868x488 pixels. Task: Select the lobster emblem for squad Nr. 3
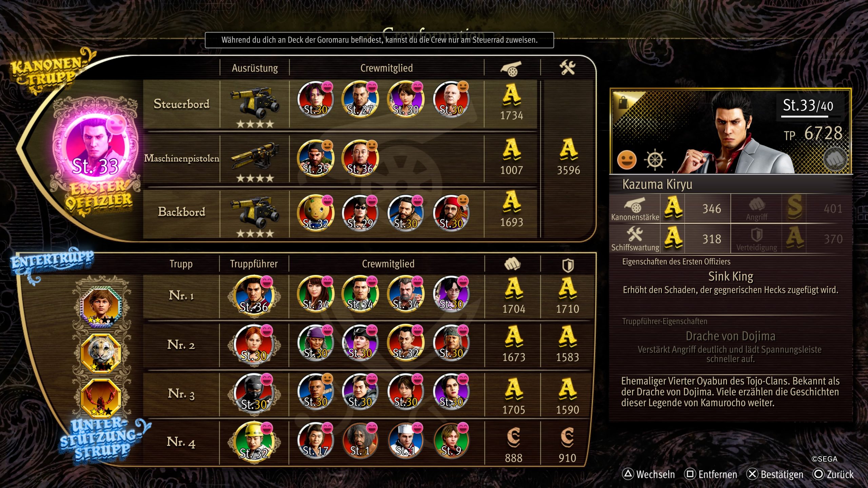point(100,398)
